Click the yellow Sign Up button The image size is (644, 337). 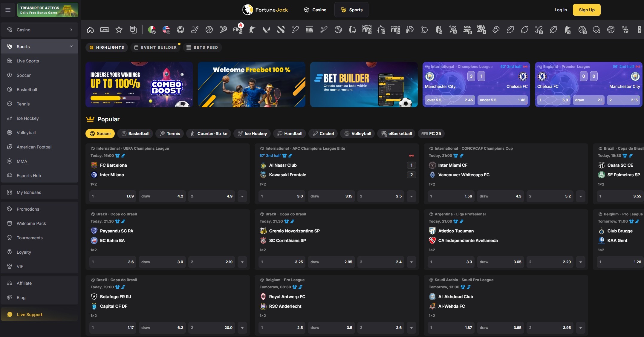pos(587,10)
